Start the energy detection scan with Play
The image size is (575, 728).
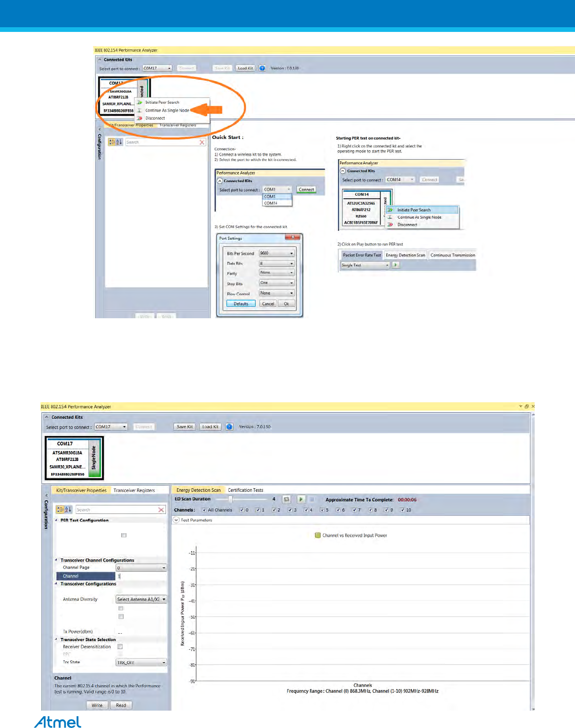pyautogui.click(x=301, y=499)
